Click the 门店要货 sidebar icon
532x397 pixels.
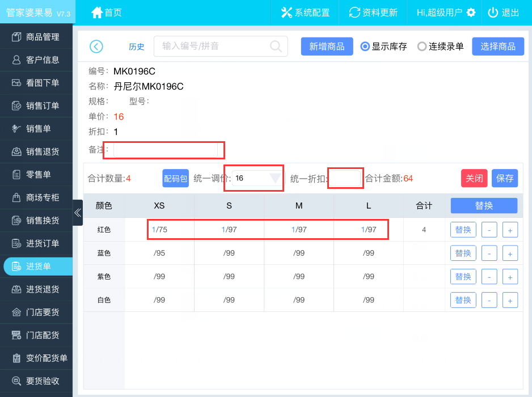tap(16, 312)
